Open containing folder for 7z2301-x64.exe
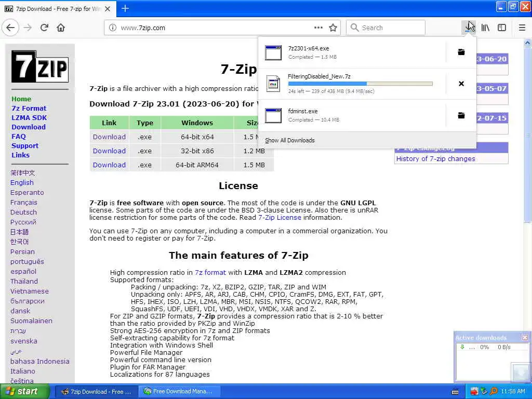The height and width of the screenshot is (399, 532). pos(461,52)
